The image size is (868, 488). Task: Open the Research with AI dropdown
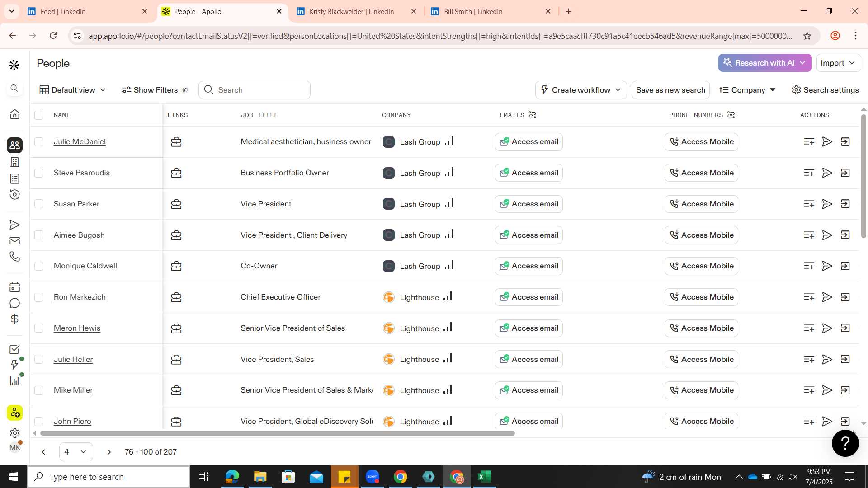765,63
